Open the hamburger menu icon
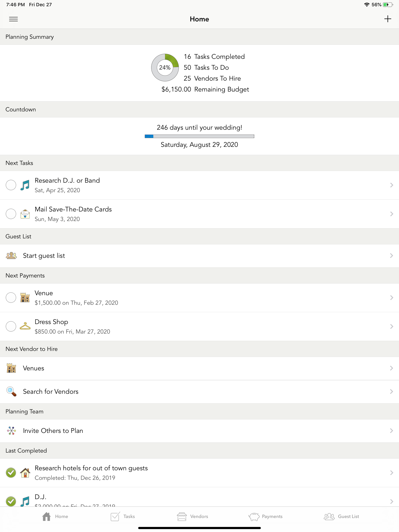This screenshot has height=532, width=399. [13, 19]
